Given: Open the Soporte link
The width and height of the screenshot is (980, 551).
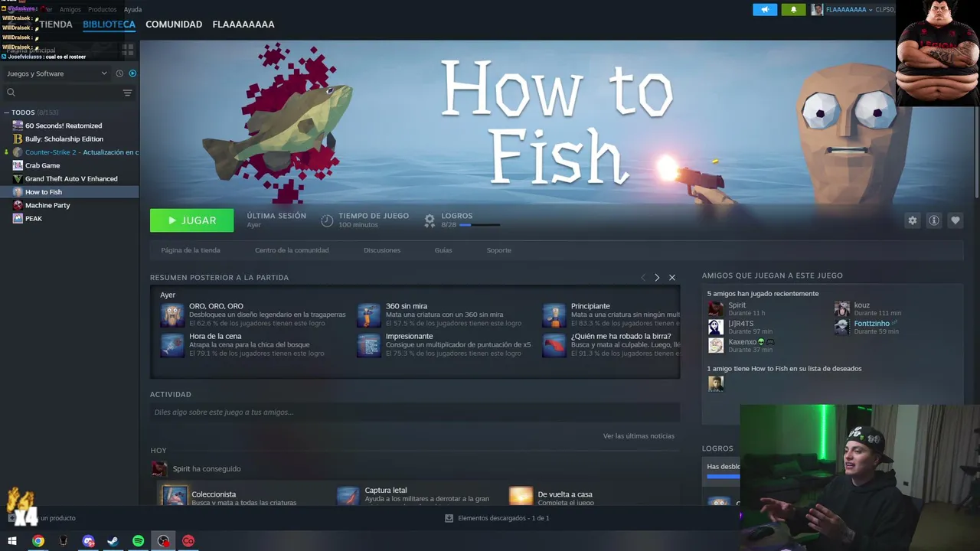Looking at the screenshot, I should (498, 250).
